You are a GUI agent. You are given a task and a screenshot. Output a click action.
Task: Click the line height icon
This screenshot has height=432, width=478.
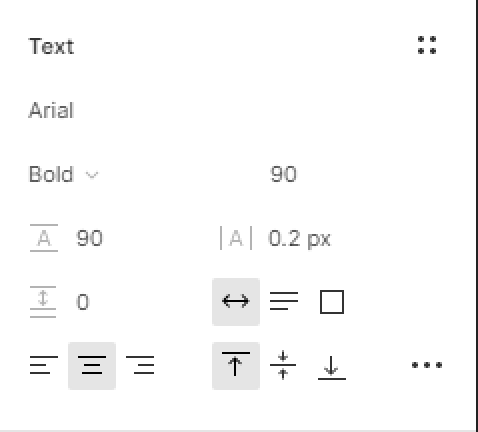(44, 238)
